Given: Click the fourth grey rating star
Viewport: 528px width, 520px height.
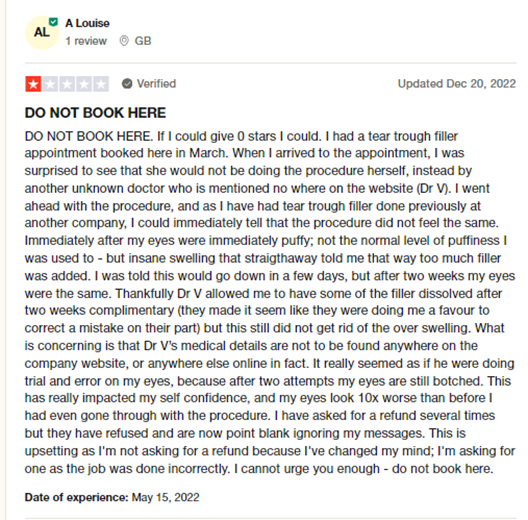Looking at the screenshot, I should click(x=84, y=84).
